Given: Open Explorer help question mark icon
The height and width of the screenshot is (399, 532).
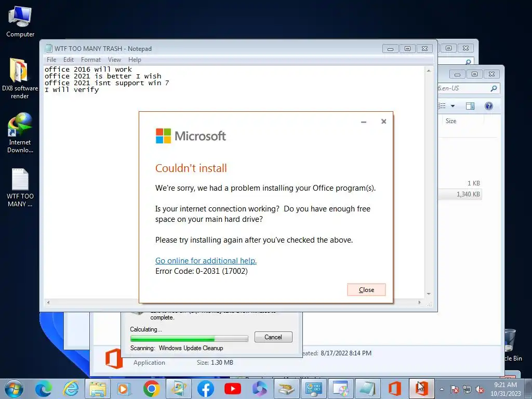Looking at the screenshot, I should pos(489,106).
